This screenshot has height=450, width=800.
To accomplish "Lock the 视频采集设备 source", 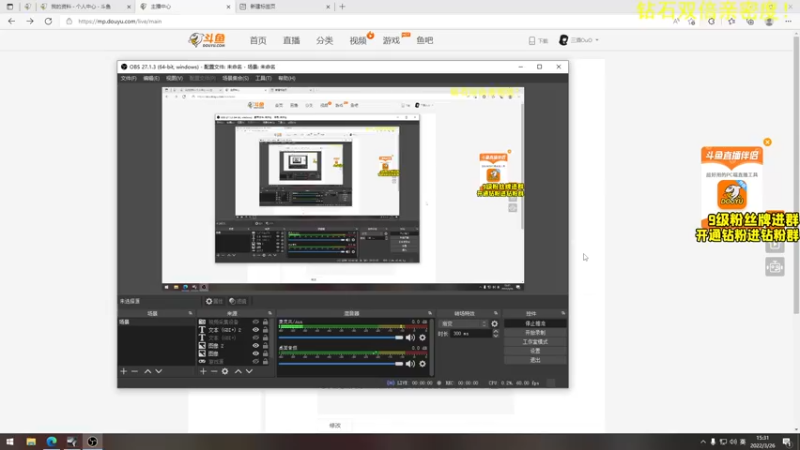I will pos(265,322).
